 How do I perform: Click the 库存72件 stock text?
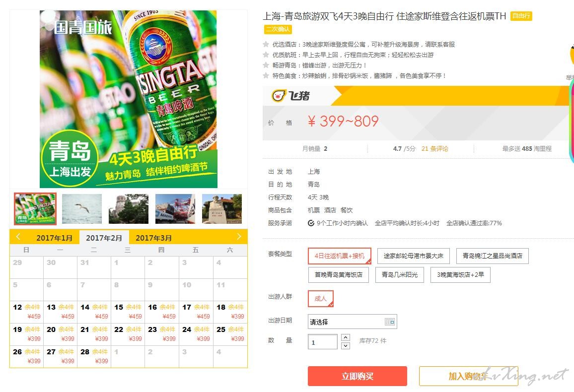373,341
